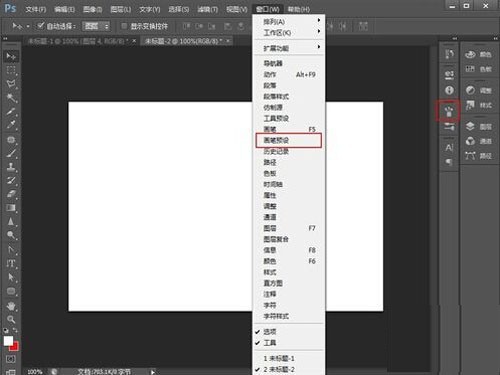Open the status bar info arrow
This screenshot has width=500, height=375.
click(153, 372)
